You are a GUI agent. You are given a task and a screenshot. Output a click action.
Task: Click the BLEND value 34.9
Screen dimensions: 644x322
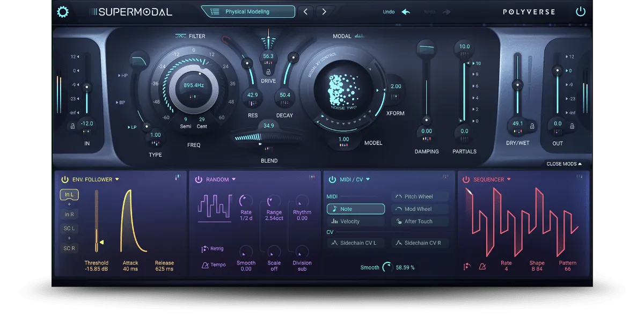pos(269,126)
